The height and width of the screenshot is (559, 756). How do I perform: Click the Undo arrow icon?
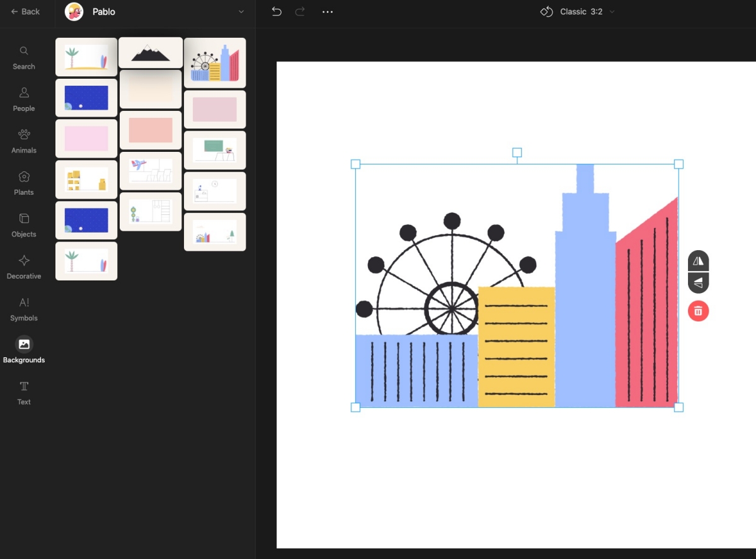pyautogui.click(x=276, y=11)
